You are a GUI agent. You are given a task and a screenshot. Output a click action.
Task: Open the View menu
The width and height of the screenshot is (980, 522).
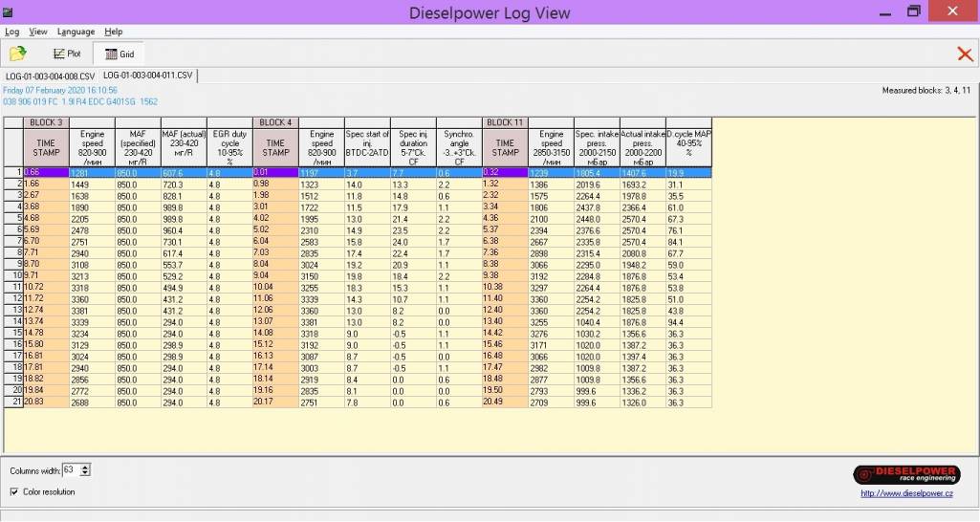pyautogui.click(x=38, y=32)
